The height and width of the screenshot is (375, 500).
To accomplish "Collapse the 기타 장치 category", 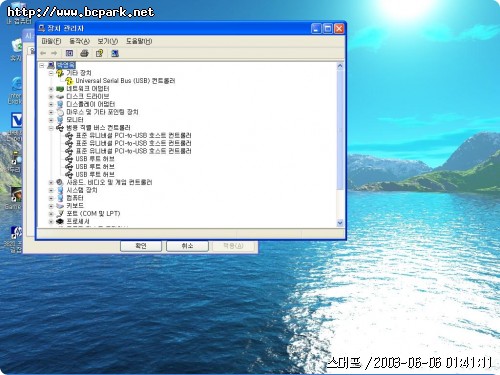I will (x=51, y=73).
